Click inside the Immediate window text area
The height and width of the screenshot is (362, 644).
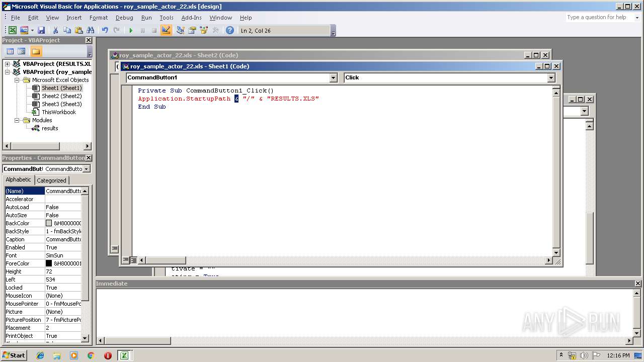pos(365,312)
